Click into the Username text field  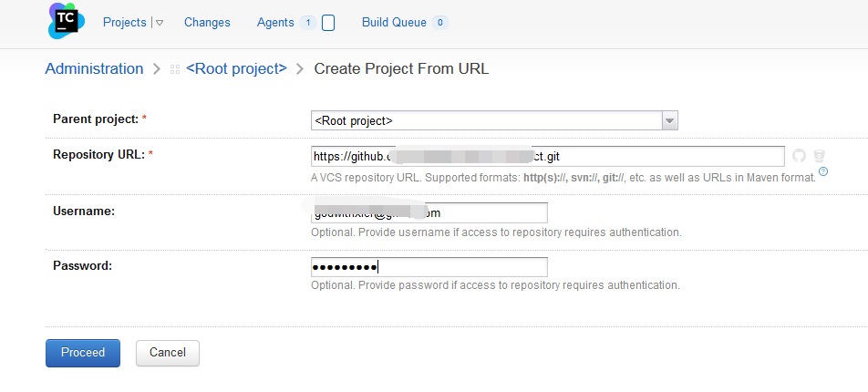(x=429, y=212)
